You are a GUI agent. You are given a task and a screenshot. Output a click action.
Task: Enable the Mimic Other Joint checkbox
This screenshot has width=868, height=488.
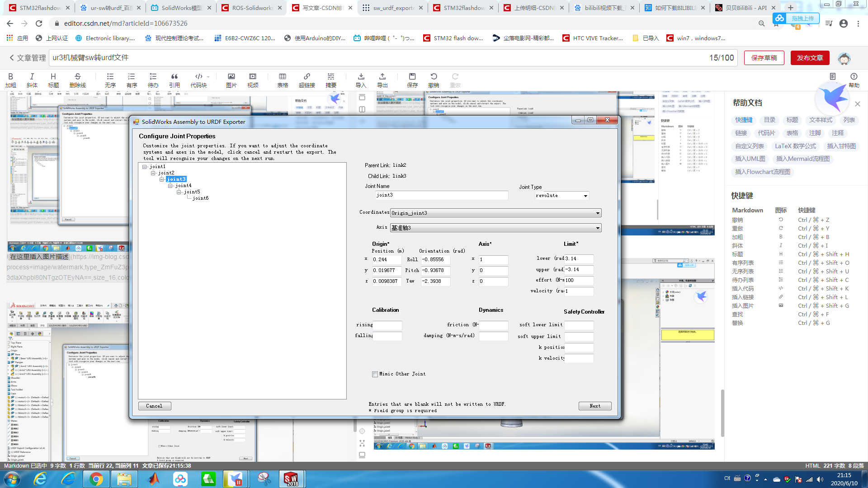pos(375,374)
